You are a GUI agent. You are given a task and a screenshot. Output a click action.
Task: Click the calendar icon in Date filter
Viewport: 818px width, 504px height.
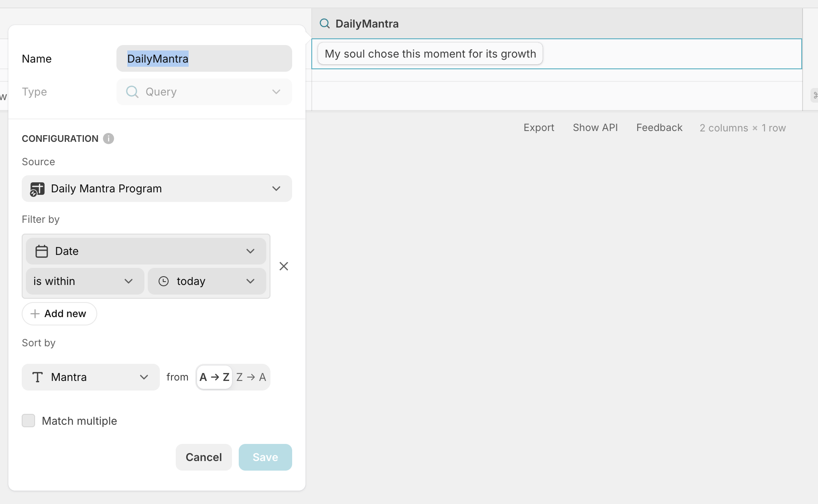coord(42,251)
